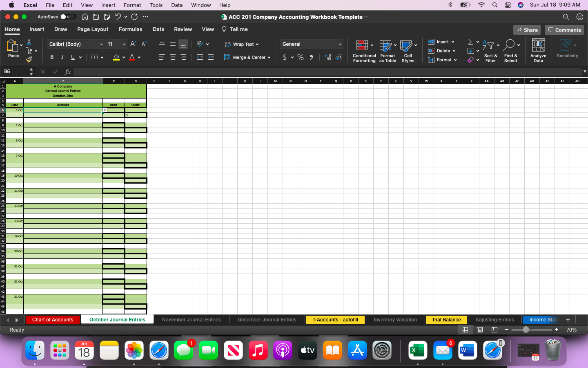The height and width of the screenshot is (368, 588).
Task: Click the AutoSum sigma icon
Action: 471,42
